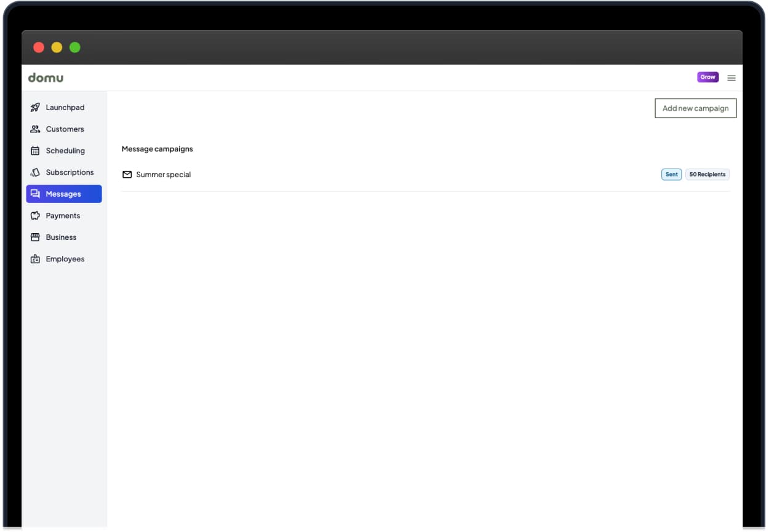Open the Launchpad section

click(64, 107)
